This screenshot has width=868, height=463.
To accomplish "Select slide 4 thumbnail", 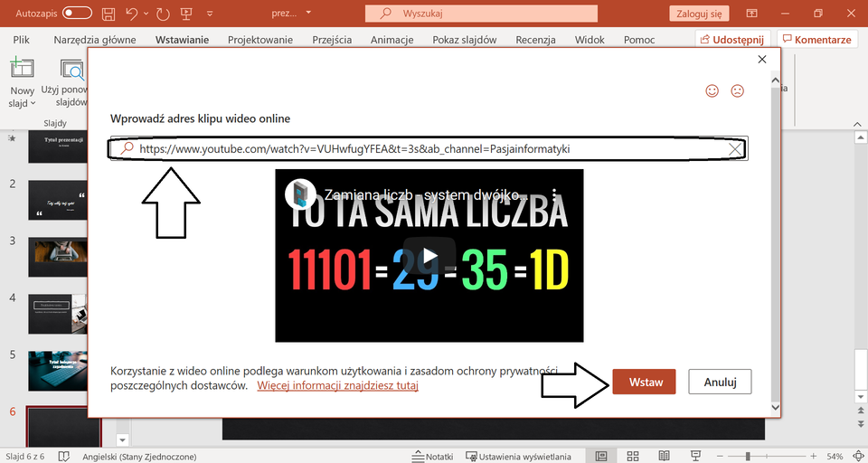I will [x=58, y=314].
